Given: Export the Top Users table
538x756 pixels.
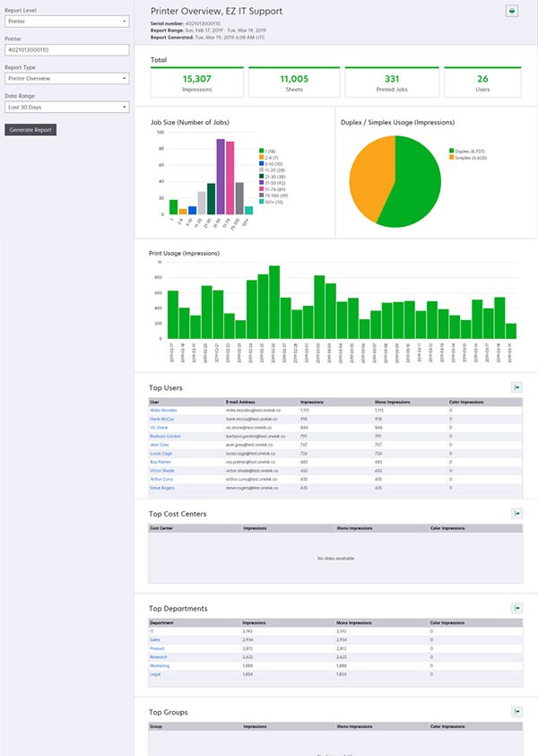Looking at the screenshot, I should click(x=516, y=387).
